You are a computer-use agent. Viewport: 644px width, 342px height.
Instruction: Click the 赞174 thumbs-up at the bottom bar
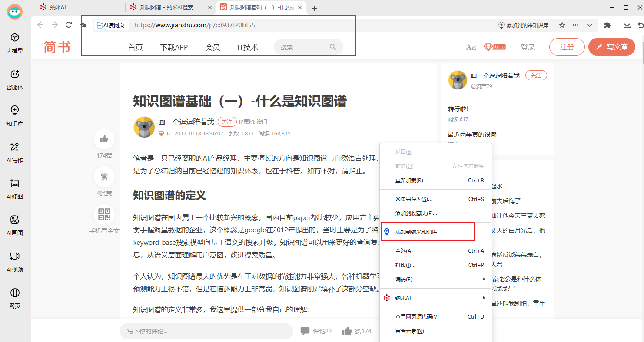(x=357, y=331)
